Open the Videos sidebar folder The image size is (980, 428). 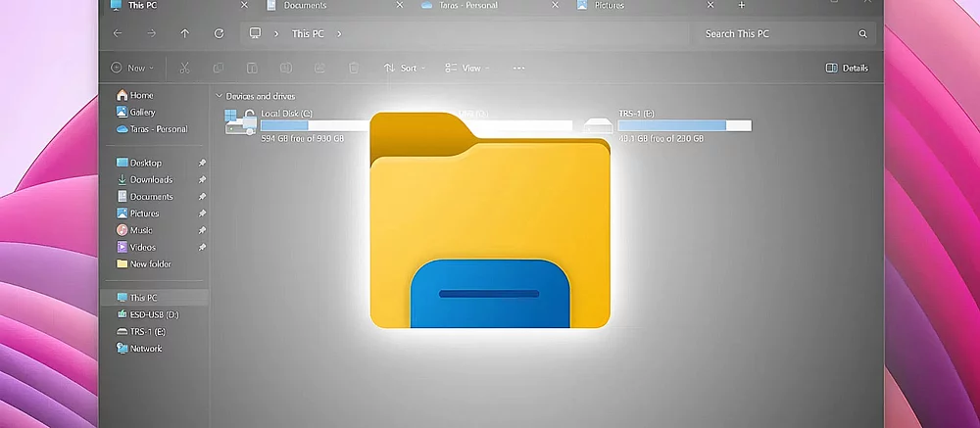point(136,247)
